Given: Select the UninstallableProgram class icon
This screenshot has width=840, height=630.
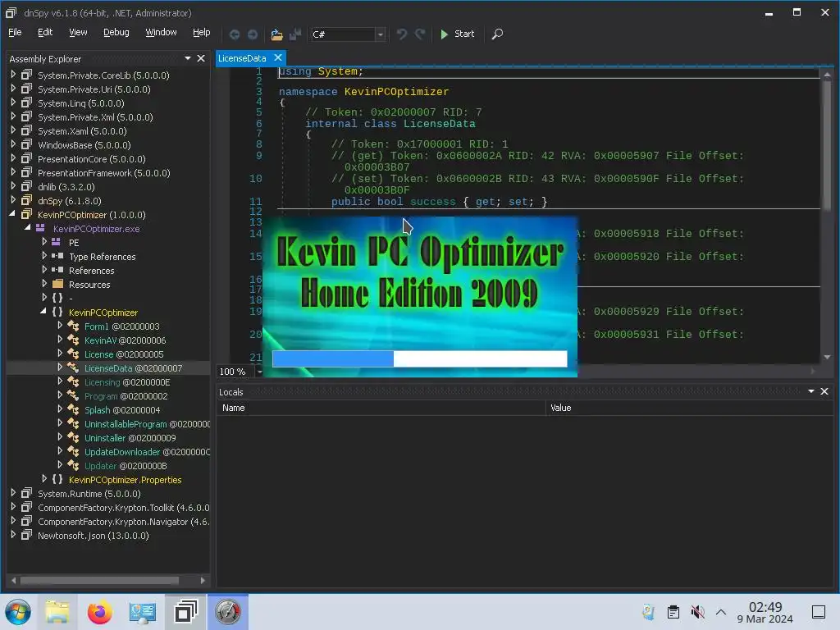Looking at the screenshot, I should point(73,423).
